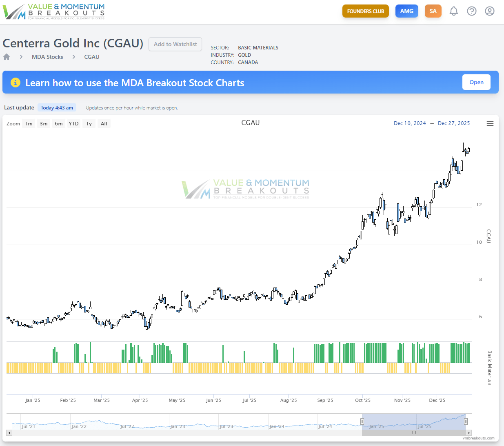Open the AMG menu item
Screen dimensions: 504x446
(406, 11)
